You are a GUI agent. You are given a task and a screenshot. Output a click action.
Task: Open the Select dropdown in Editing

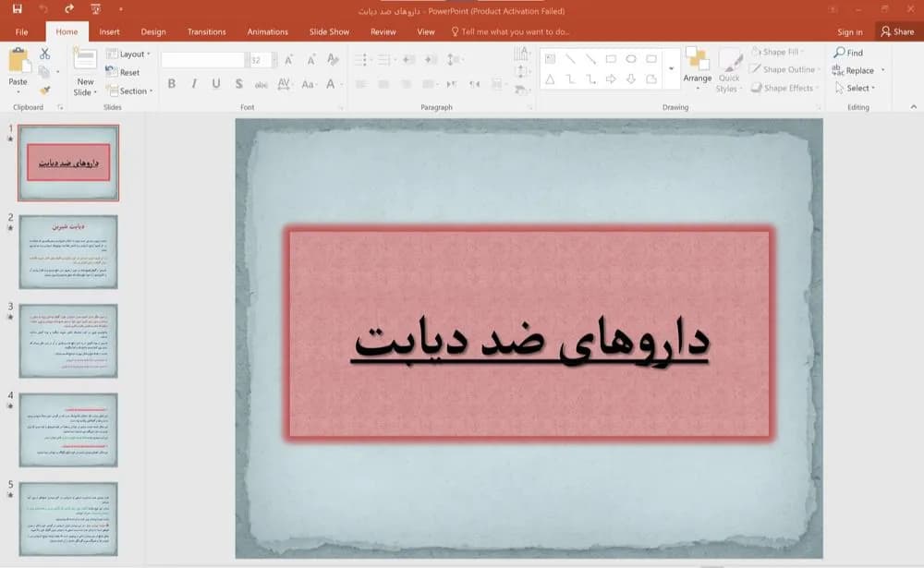pos(856,88)
